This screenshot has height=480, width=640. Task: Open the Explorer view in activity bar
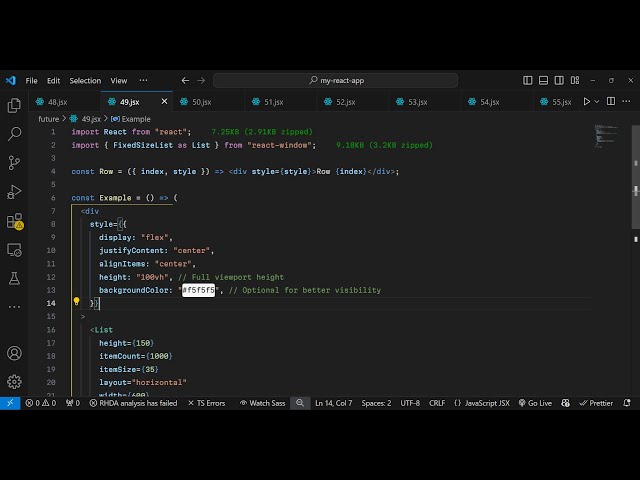click(x=14, y=104)
